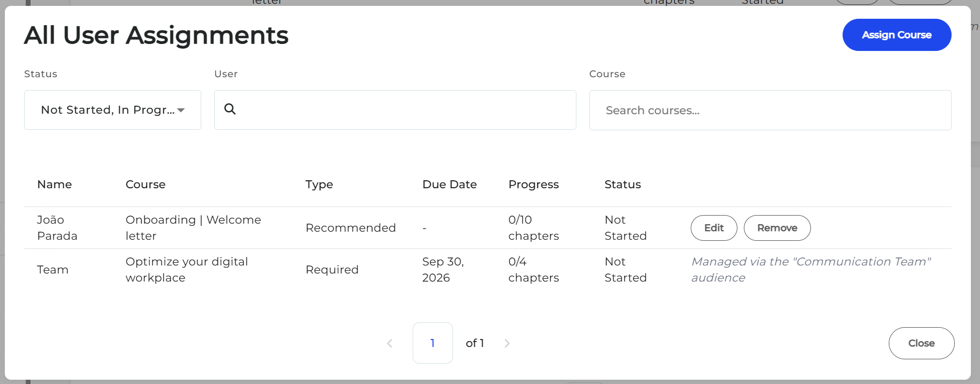Sort by the Name column header
The image size is (980, 384).
coord(55,184)
